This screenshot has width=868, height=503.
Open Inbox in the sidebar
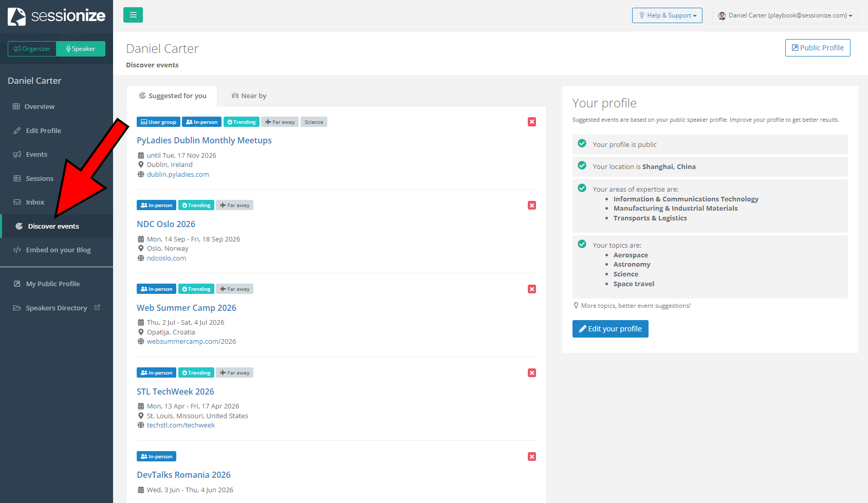pyautogui.click(x=35, y=202)
